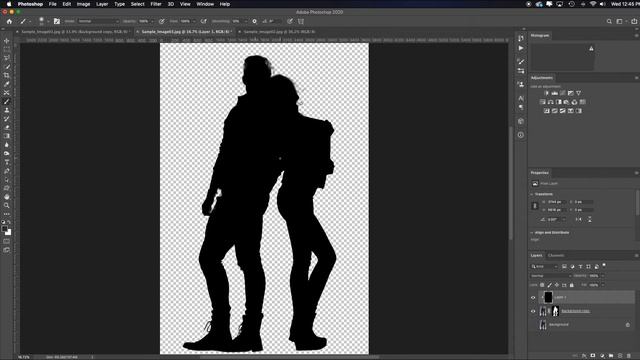
Task: Add a Brightness/Contrast adjustment
Action: click(547, 93)
